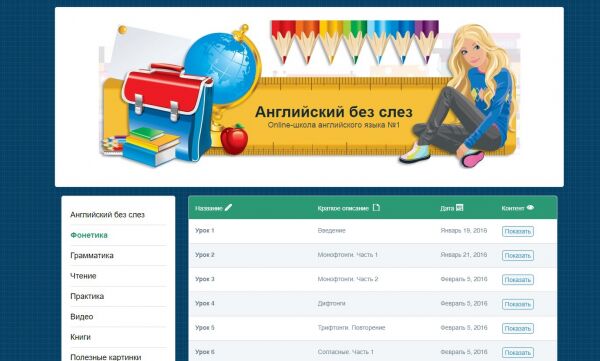
Task: Click the banner title Английский без слез
Action: [x=334, y=112]
